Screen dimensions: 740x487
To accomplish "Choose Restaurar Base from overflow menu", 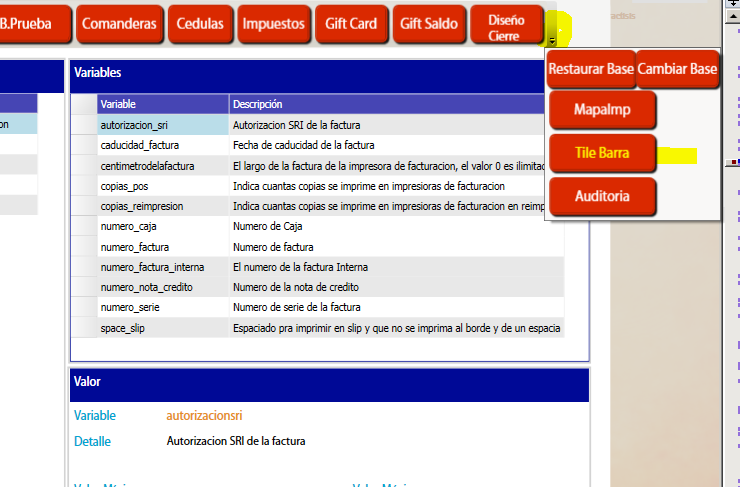I will coord(591,69).
